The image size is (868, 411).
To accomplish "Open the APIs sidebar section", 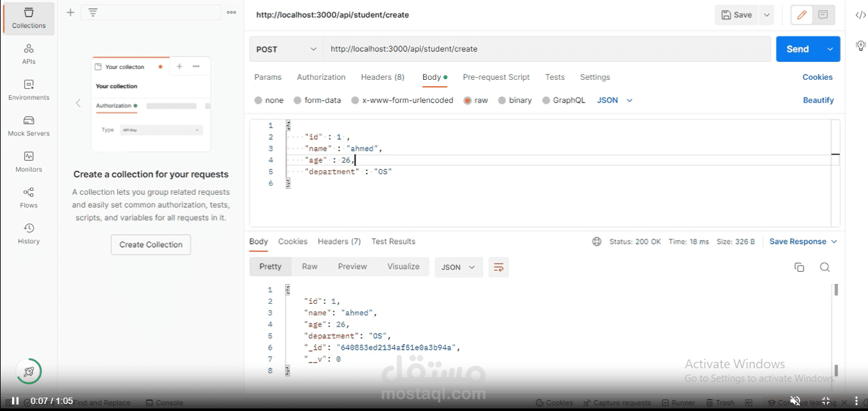I will coord(29,54).
